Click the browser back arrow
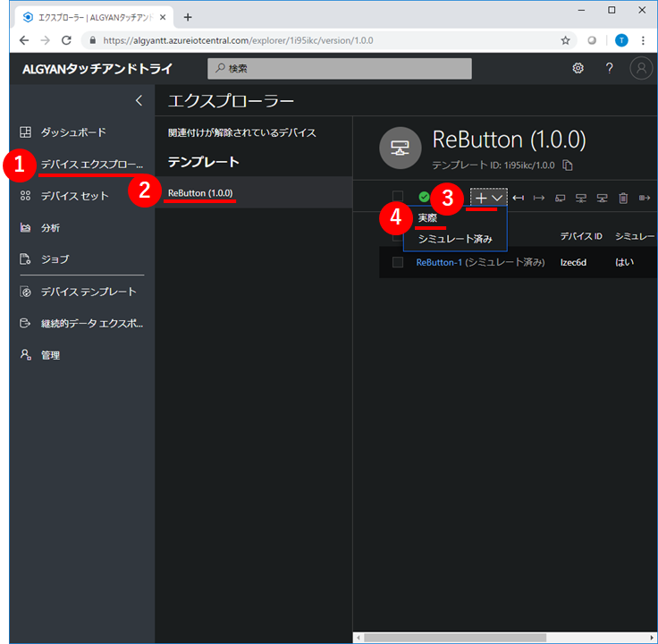 coord(24,40)
